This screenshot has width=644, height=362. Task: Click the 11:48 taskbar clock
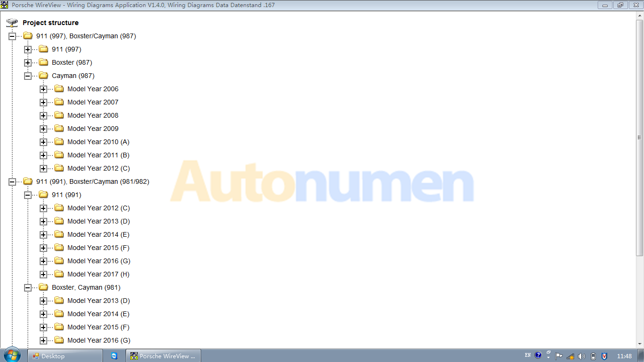624,356
